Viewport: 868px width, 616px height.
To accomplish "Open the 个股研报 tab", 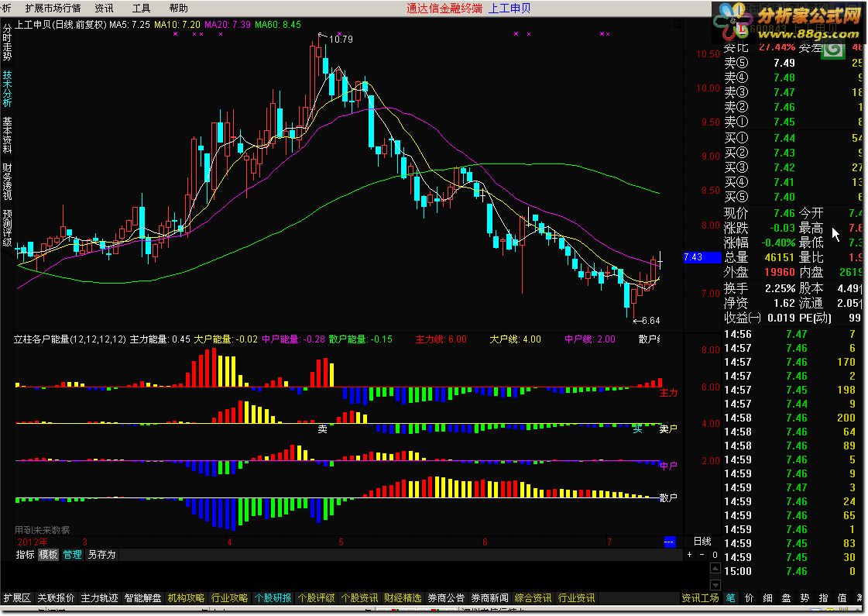I will pos(273,597).
